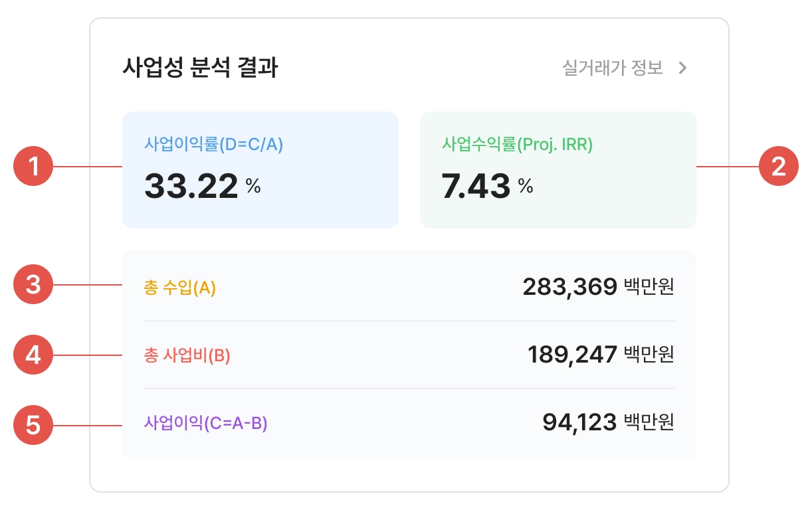Image resolution: width=812 pixels, height=510 pixels.
Task: Click the 94,123 백만원 amount
Action: [x=608, y=422]
